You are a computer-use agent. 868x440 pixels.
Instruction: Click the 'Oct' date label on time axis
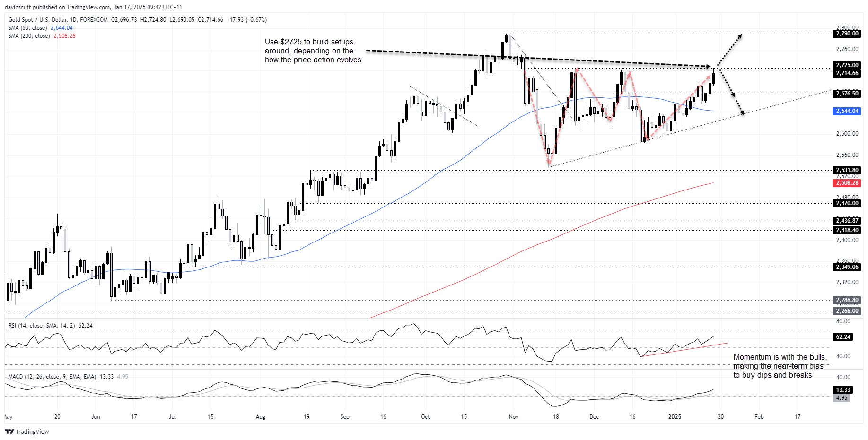point(425,417)
